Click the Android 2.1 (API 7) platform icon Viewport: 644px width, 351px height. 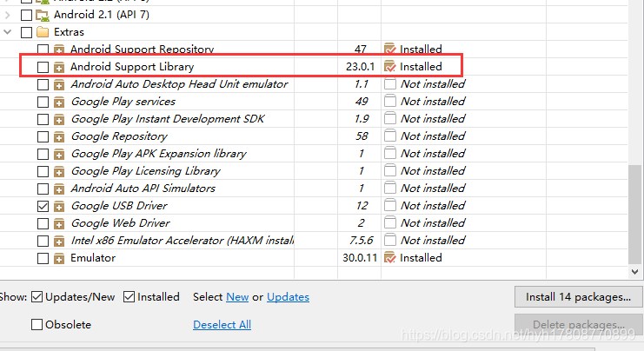pyautogui.click(x=43, y=15)
